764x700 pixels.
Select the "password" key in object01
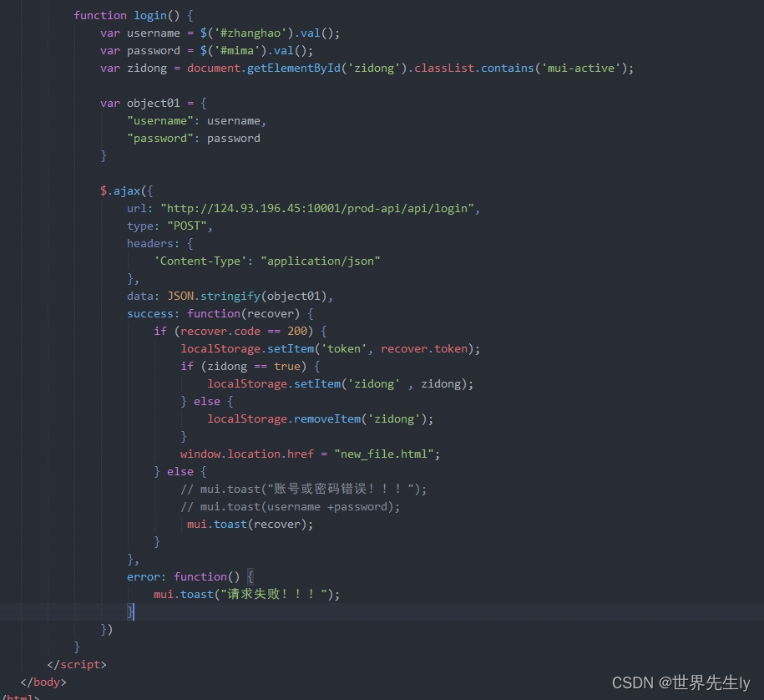tap(160, 138)
